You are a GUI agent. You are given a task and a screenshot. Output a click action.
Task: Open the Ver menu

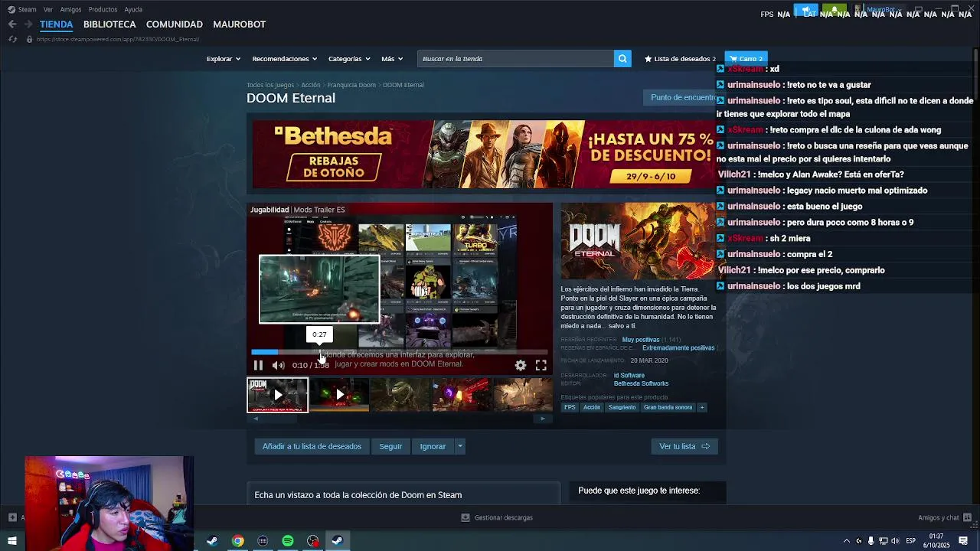(48, 10)
